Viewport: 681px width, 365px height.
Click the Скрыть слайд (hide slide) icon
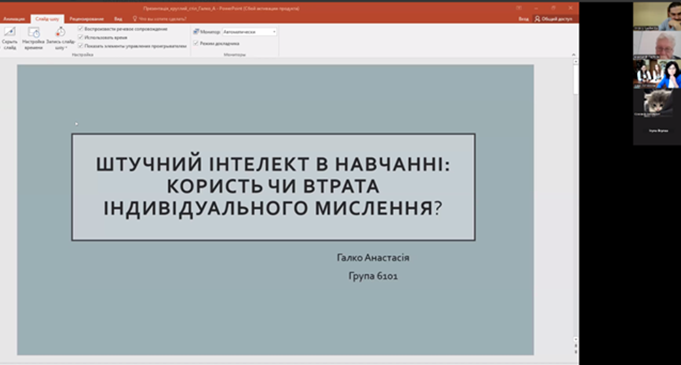tap(9, 32)
